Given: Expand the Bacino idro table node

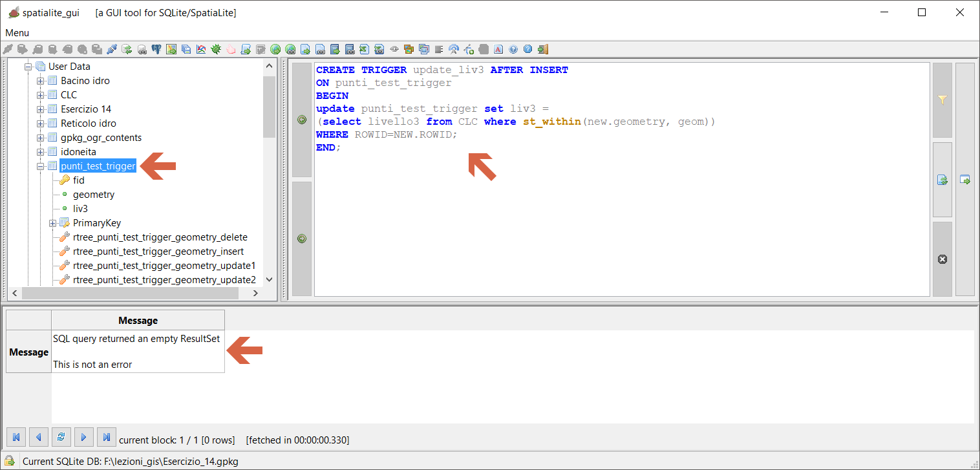Looking at the screenshot, I should pyautogui.click(x=41, y=81).
